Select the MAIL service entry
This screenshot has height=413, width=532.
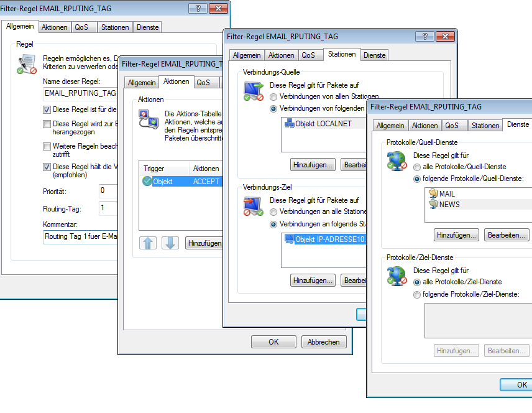click(447, 194)
